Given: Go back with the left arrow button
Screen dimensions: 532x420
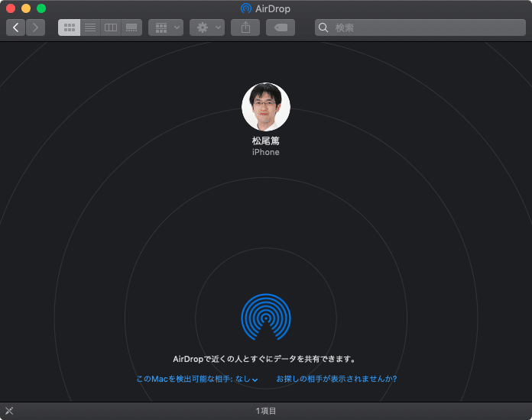Looking at the screenshot, I should pyautogui.click(x=15, y=27).
